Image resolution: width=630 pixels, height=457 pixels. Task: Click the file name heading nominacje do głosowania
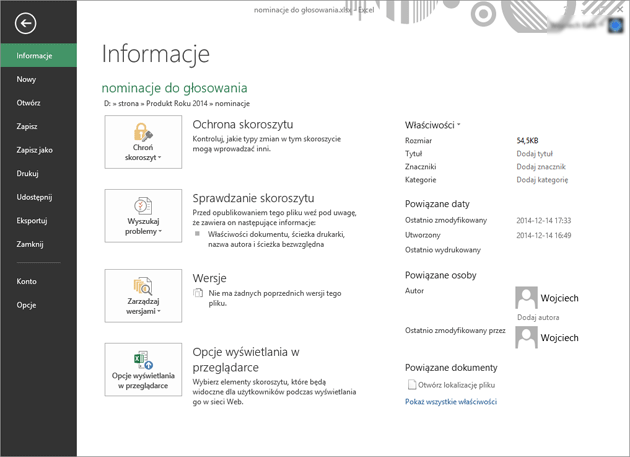174,88
